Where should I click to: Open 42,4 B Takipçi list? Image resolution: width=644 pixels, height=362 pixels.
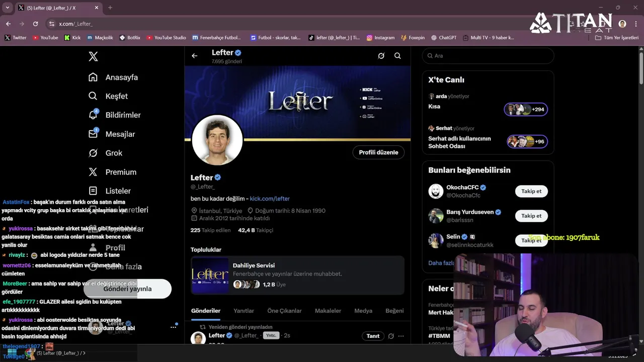pos(256,230)
